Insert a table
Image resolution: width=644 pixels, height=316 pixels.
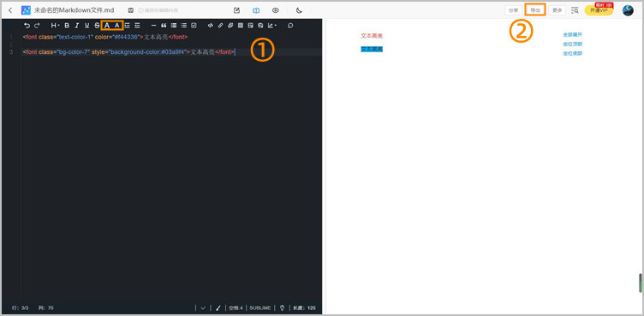(x=241, y=26)
